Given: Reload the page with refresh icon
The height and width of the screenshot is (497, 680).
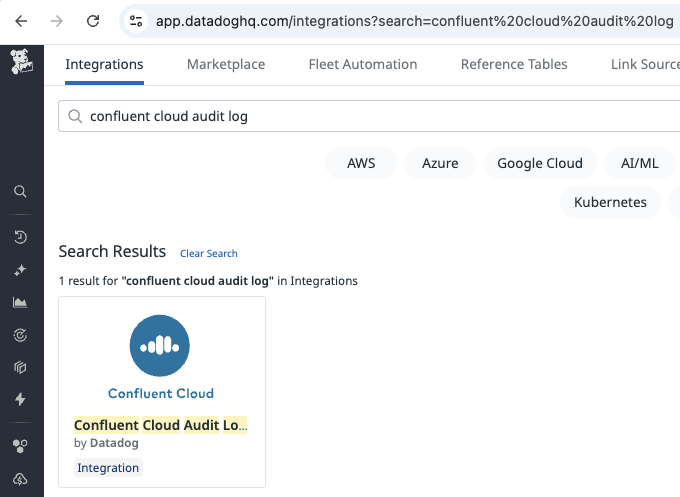Looking at the screenshot, I should pos(93,21).
